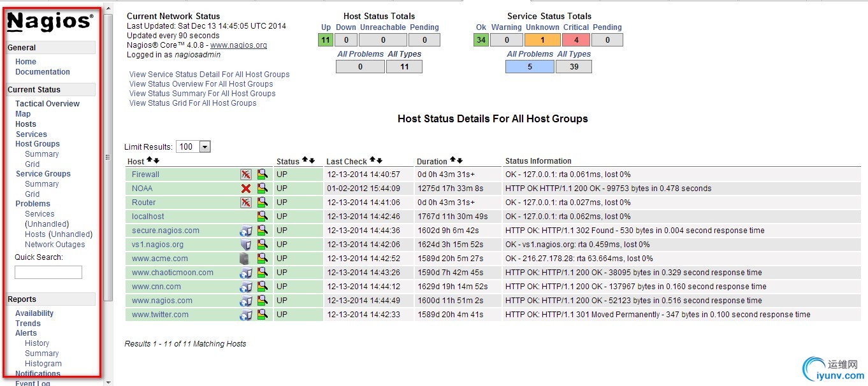Viewport: 868px width, 386px height.
Task: Open Network Outages in the sidebar
Action: (x=55, y=245)
